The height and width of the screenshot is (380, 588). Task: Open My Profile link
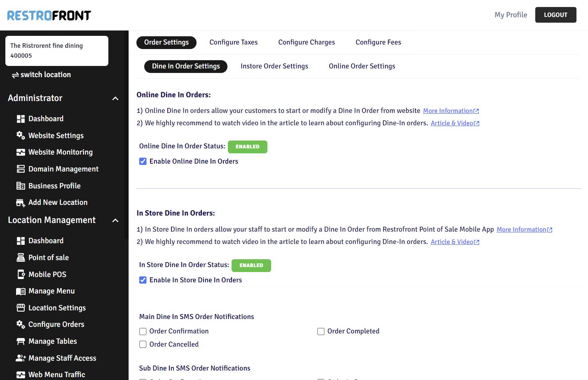pos(511,15)
